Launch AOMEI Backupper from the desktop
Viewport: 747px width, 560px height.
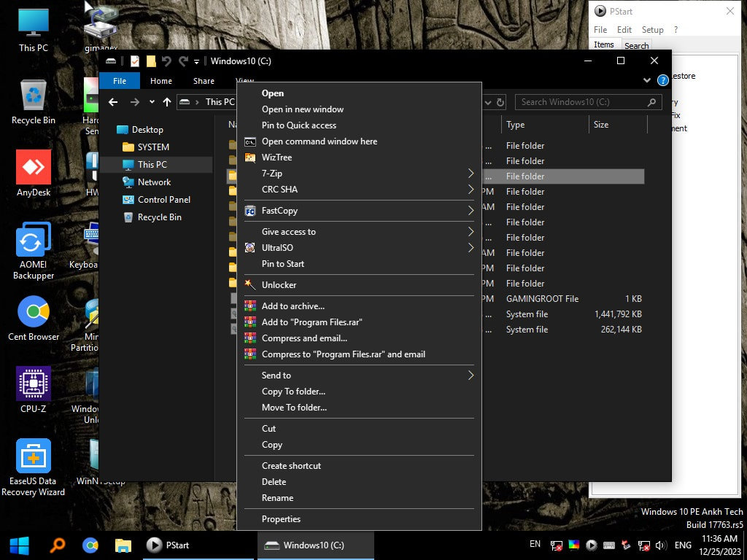coord(34,241)
